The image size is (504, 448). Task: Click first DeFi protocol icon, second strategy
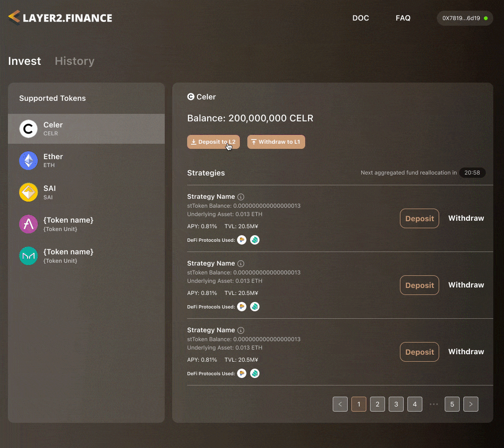[x=242, y=307]
